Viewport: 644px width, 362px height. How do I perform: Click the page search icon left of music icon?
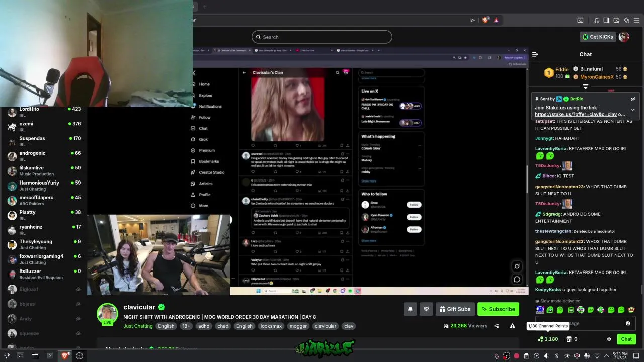[x=580, y=20]
